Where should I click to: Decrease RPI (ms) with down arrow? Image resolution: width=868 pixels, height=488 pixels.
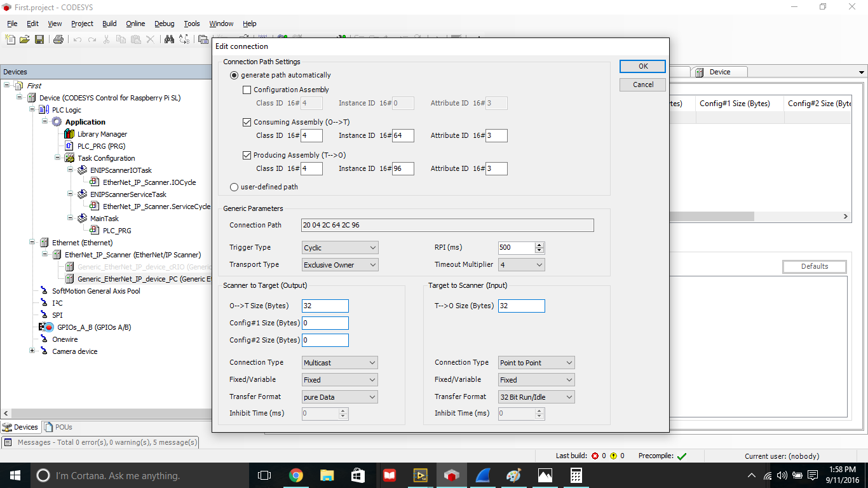[539, 251]
